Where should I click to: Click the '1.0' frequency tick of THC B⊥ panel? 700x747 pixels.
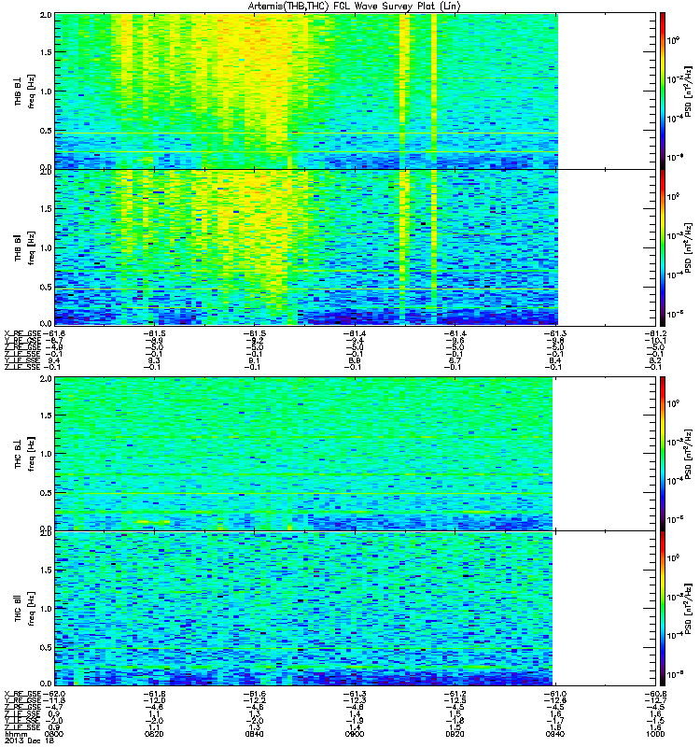click(x=46, y=454)
